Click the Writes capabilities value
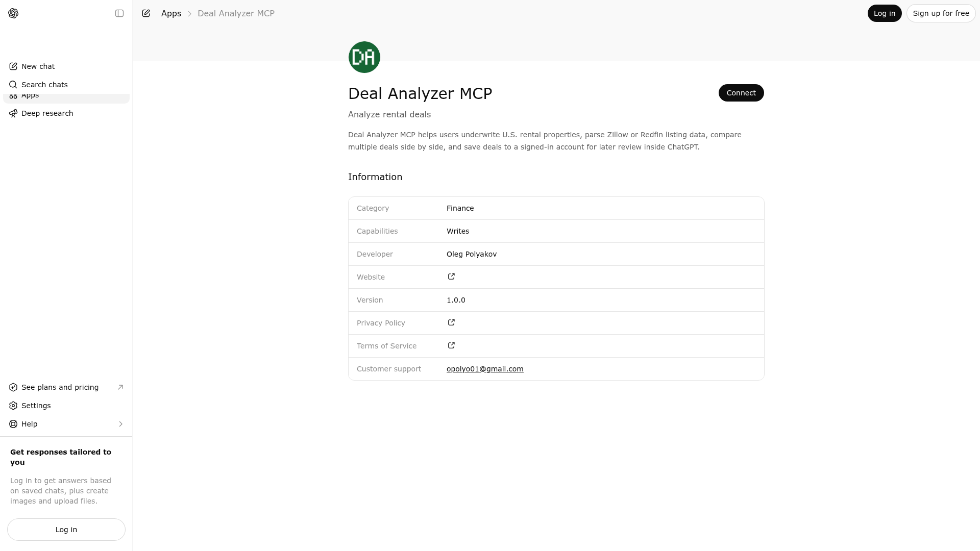 tap(458, 231)
